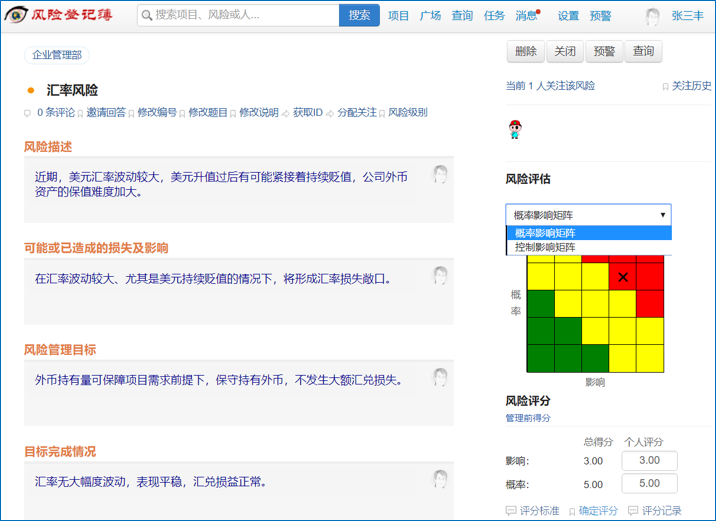The height and width of the screenshot is (521, 716).
Task: Open 项目 in top navigation
Action: click(398, 16)
